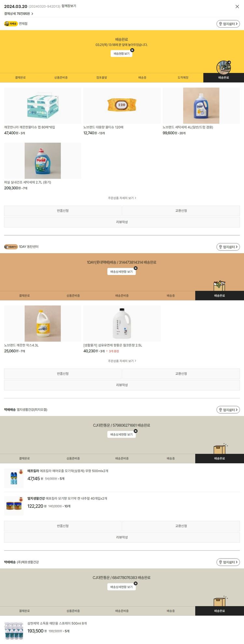
Task: Close the order detail page with the X
Action: click(x=237, y=6)
